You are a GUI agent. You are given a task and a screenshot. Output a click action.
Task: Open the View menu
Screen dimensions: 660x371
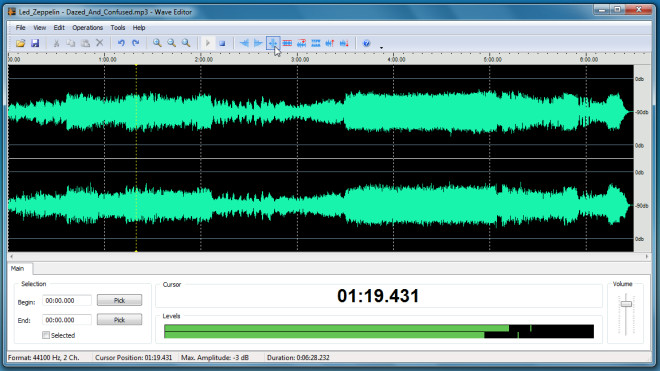tap(40, 28)
